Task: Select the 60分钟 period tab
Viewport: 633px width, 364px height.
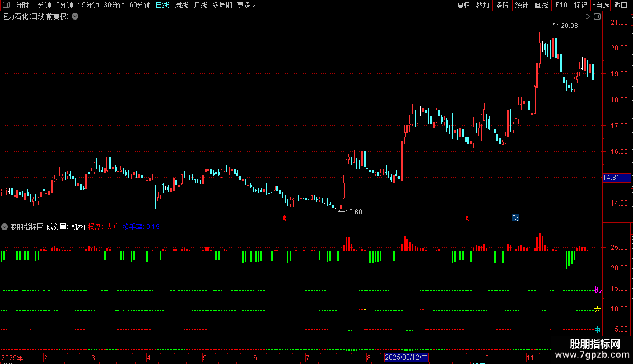Action: pos(139,5)
